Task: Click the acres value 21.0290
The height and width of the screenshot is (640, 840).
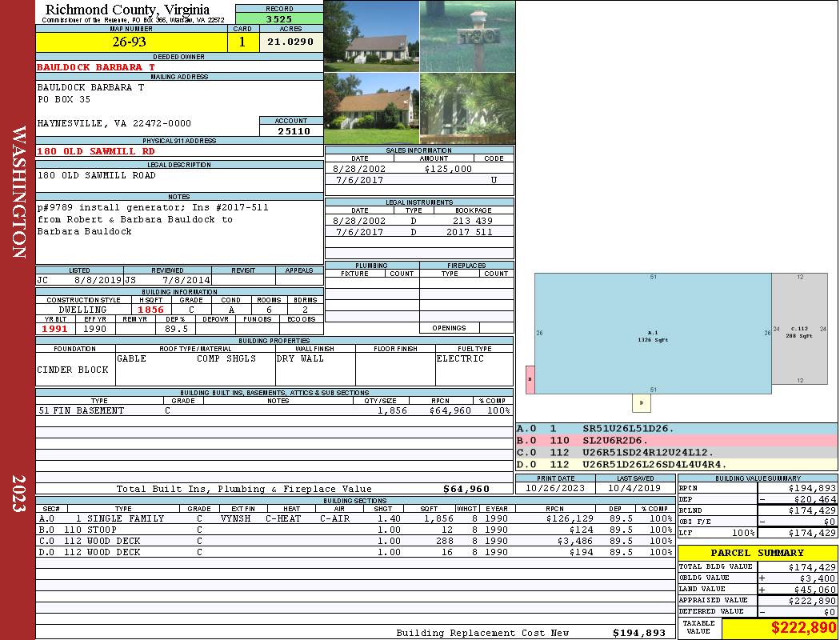Action: 290,42
